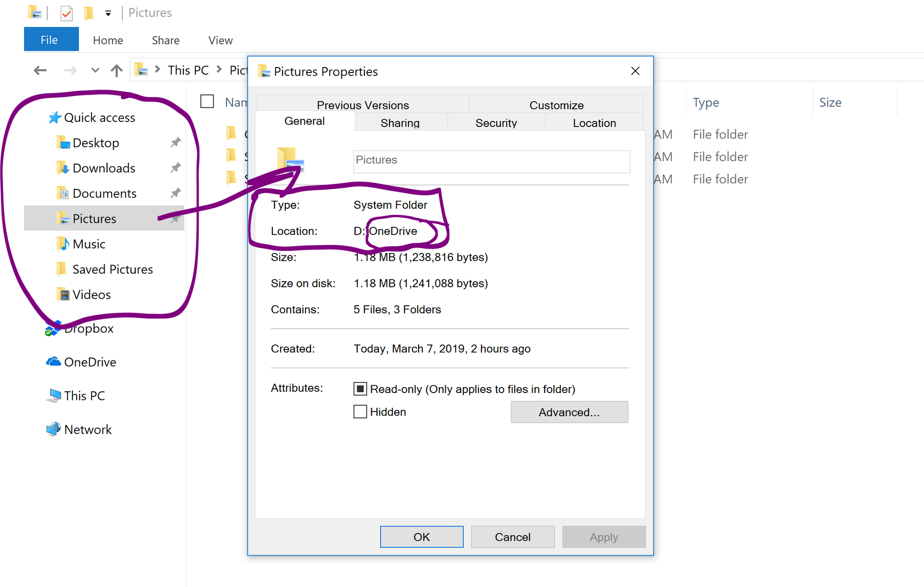Open the View ribbon tab

(x=220, y=40)
